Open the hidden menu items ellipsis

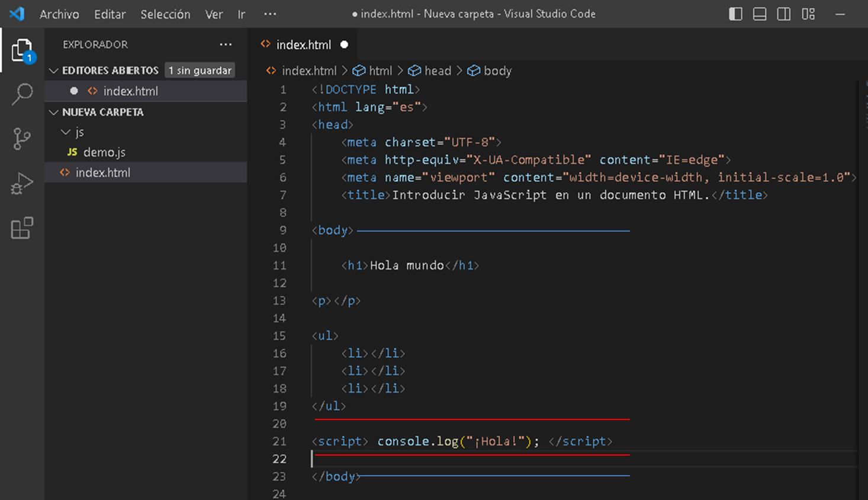pos(270,14)
